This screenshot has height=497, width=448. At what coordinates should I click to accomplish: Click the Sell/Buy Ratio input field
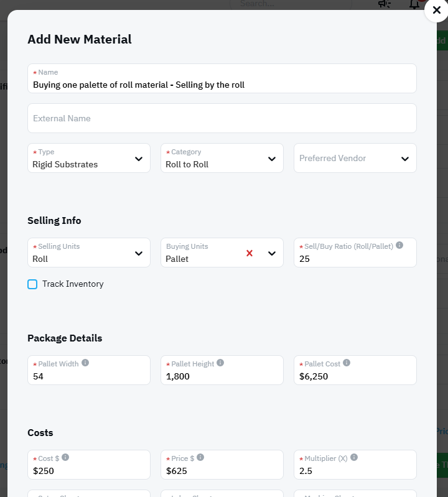(x=355, y=259)
